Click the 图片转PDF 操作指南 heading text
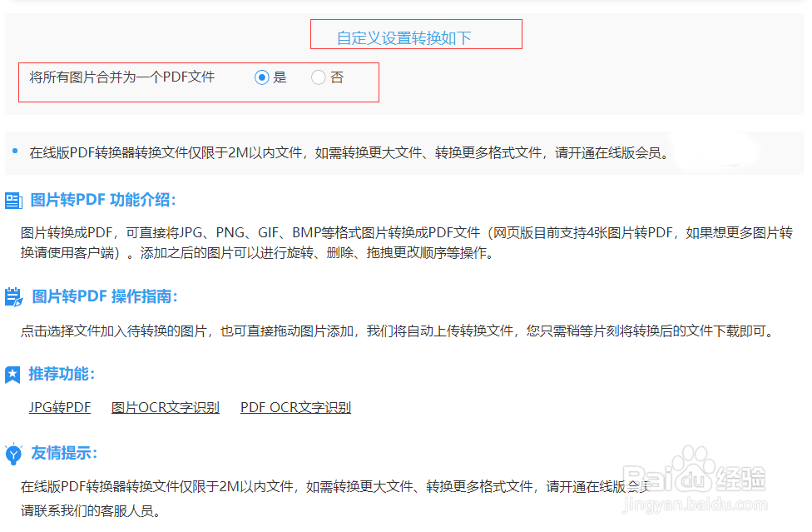Screen dimensions: 812x532 click(x=105, y=296)
